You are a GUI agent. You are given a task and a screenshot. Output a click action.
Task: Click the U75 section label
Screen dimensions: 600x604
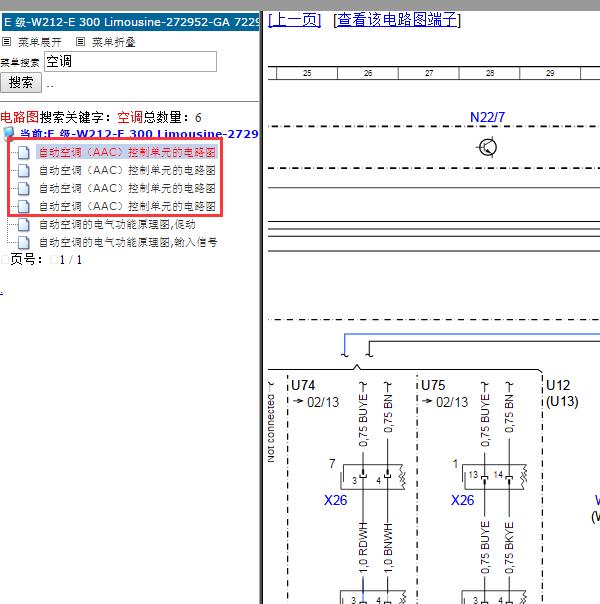tap(433, 385)
